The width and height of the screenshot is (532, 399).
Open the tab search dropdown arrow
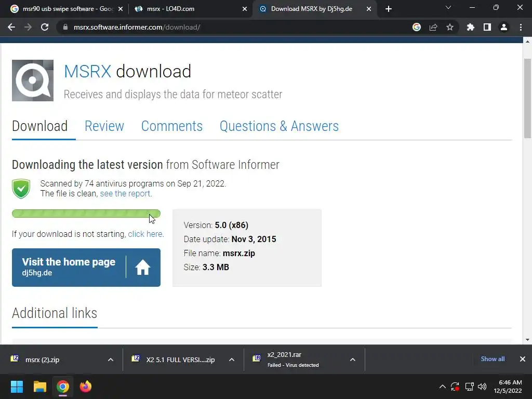tap(448, 7)
